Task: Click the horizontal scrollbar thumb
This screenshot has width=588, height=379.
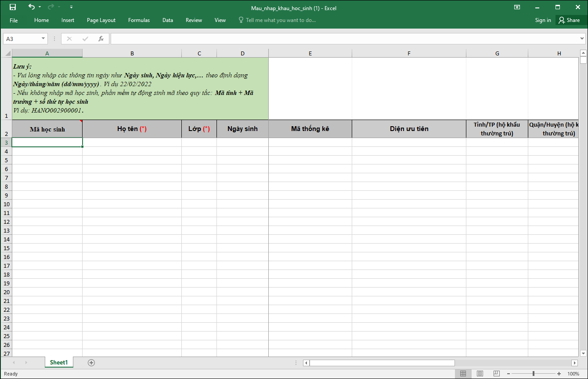Action: [x=382, y=363]
